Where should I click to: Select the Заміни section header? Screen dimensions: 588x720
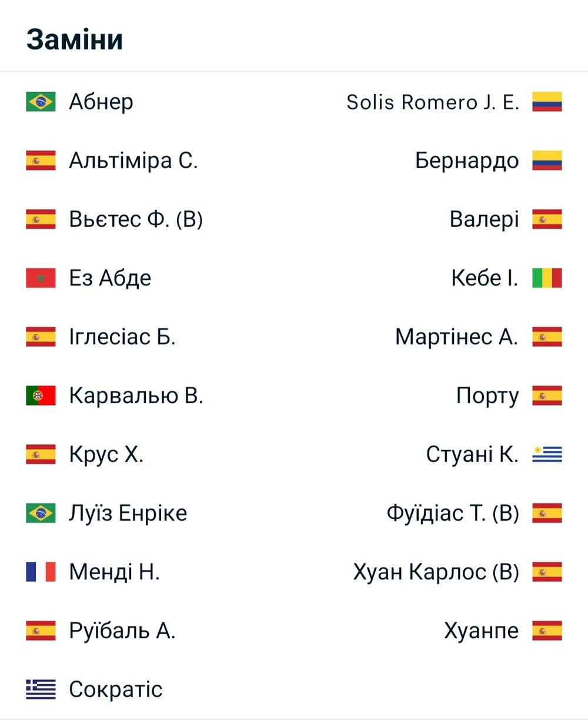(75, 39)
